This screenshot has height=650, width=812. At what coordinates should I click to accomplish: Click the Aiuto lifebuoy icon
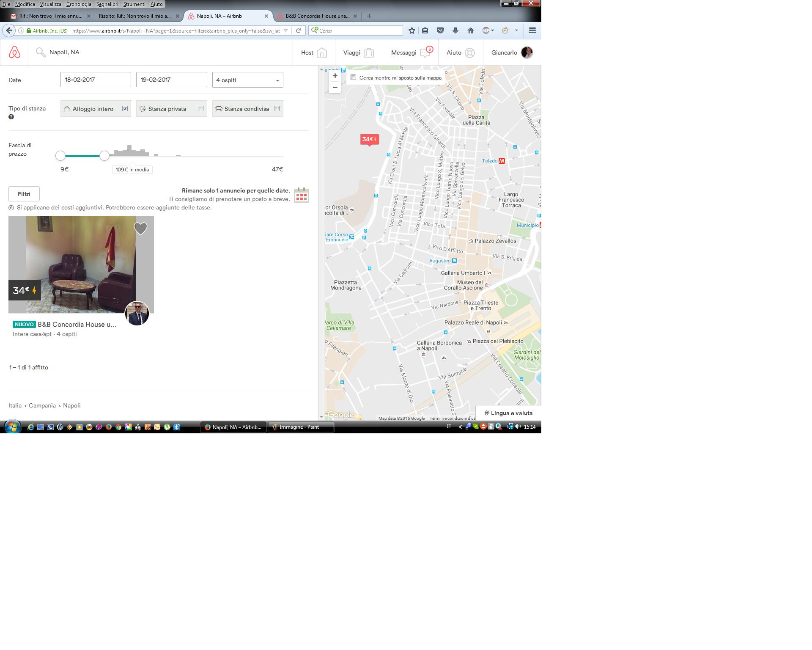click(x=470, y=52)
